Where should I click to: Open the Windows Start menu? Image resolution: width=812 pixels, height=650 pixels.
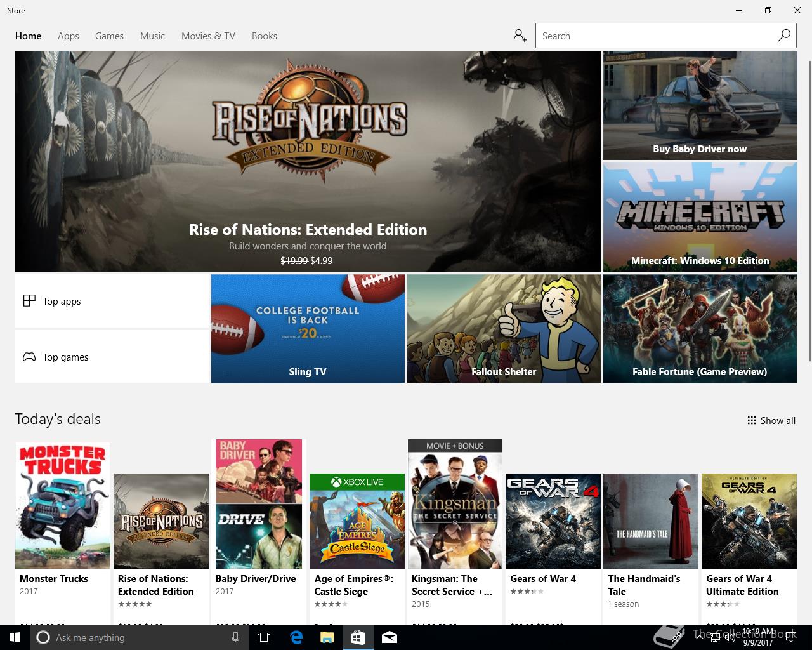coord(15,637)
